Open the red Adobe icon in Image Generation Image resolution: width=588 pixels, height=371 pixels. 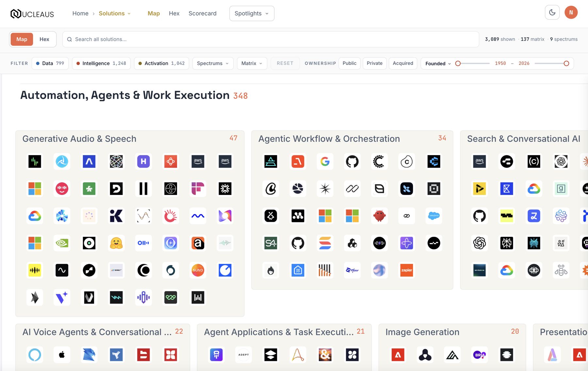coord(398,355)
